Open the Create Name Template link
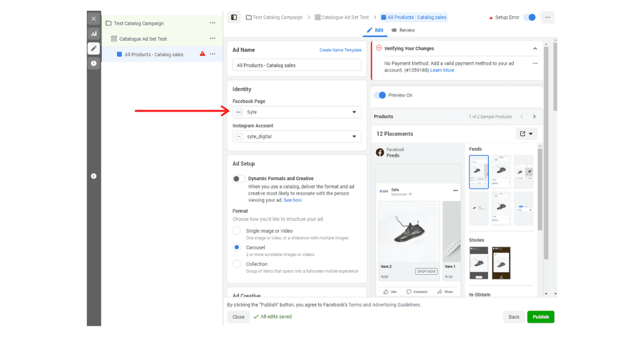Image resolution: width=644 pixels, height=337 pixels. (340, 50)
